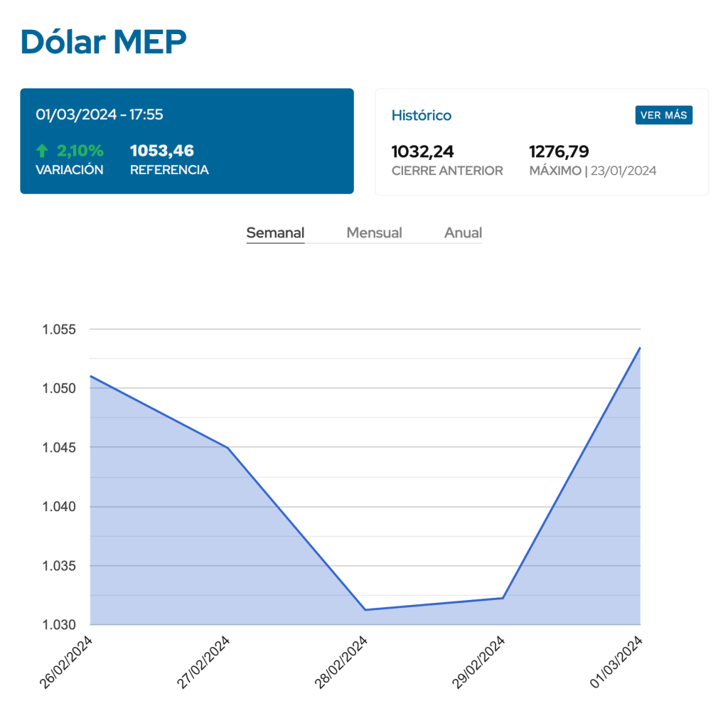The image size is (728, 706).
Task: Click the 1.055 y-axis label
Action: pyautogui.click(x=60, y=329)
